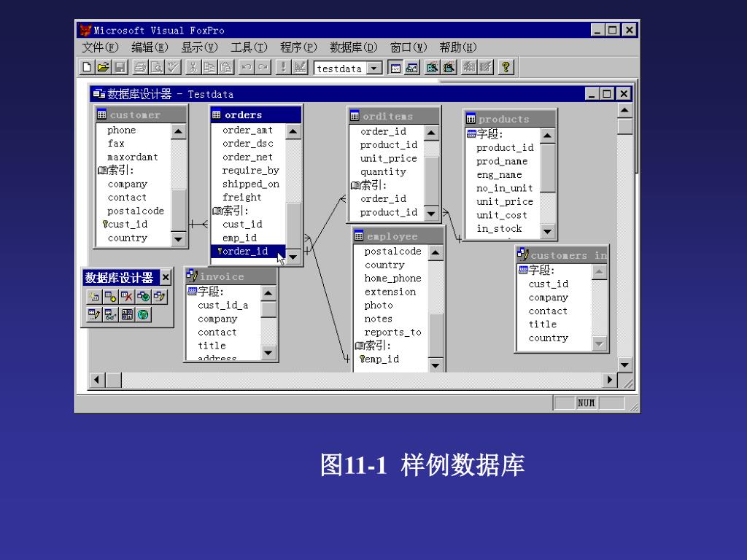Click Connections globe icon in toolbox
Screen dimensions: 747x560
pyautogui.click(x=143, y=315)
